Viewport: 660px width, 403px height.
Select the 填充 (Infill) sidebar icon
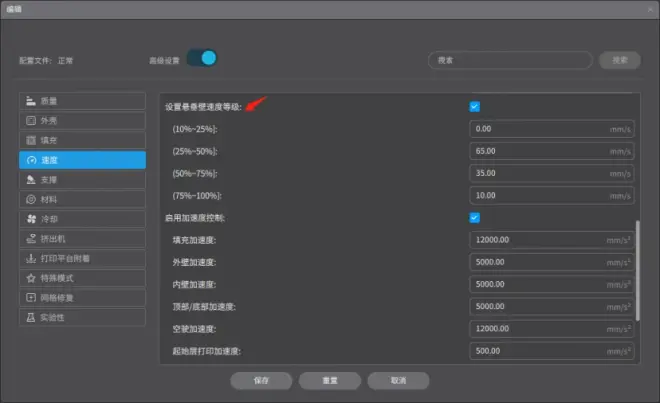coord(31,140)
